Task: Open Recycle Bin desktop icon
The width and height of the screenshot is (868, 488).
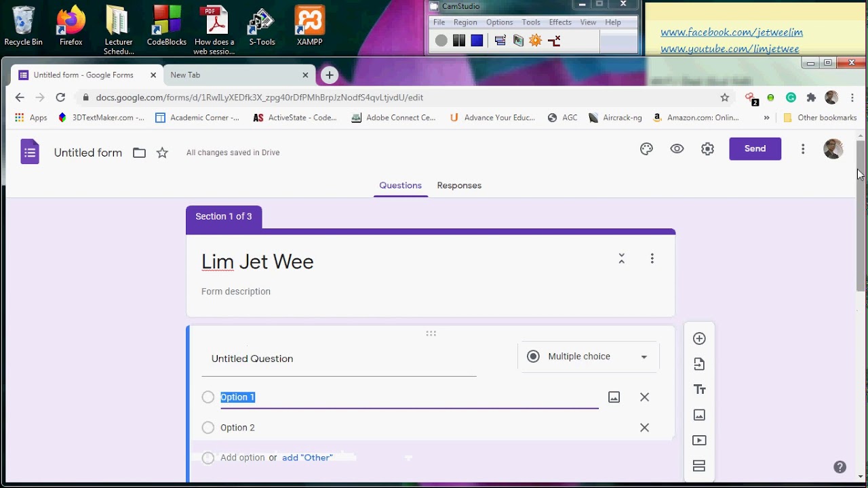Action: tap(23, 26)
